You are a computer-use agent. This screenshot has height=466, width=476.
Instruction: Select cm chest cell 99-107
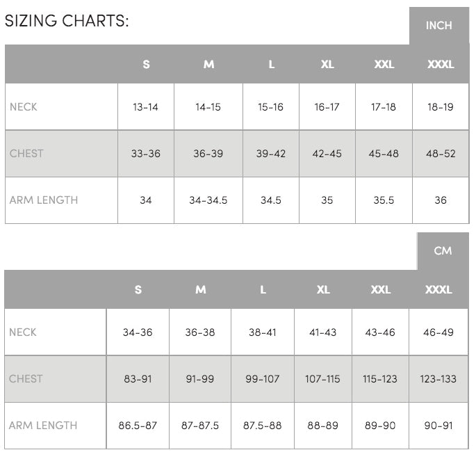point(262,379)
